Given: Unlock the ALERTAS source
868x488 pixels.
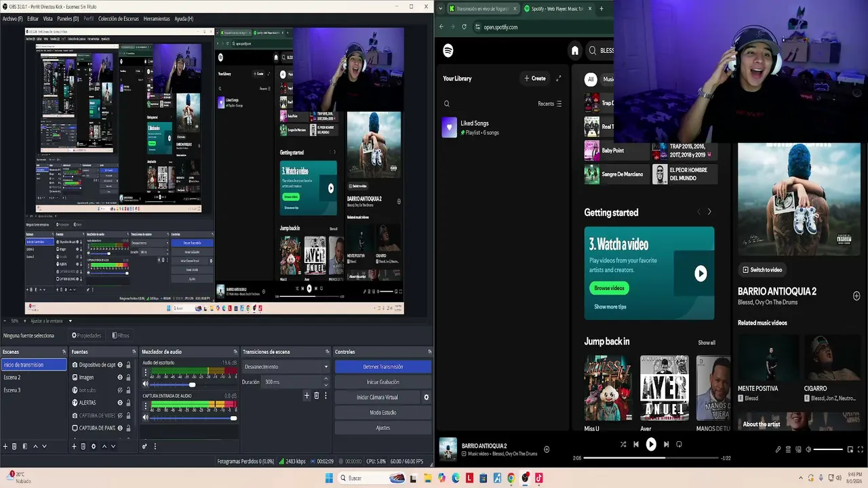Looking at the screenshot, I should coord(128,403).
